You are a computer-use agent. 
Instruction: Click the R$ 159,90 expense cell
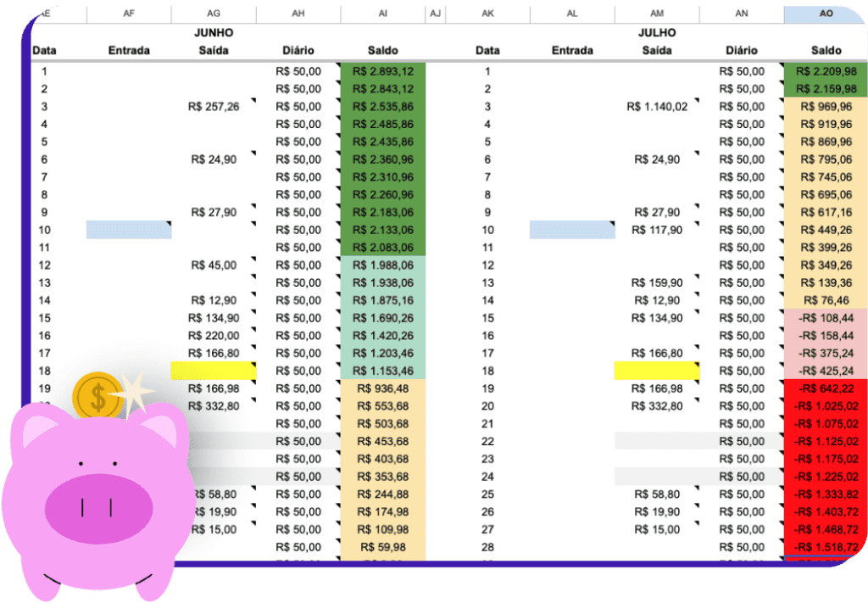(657, 282)
